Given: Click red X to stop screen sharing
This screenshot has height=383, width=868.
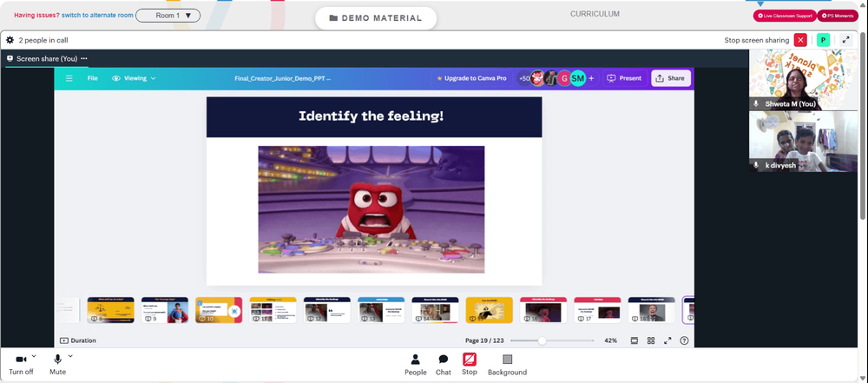Looking at the screenshot, I should pos(800,40).
